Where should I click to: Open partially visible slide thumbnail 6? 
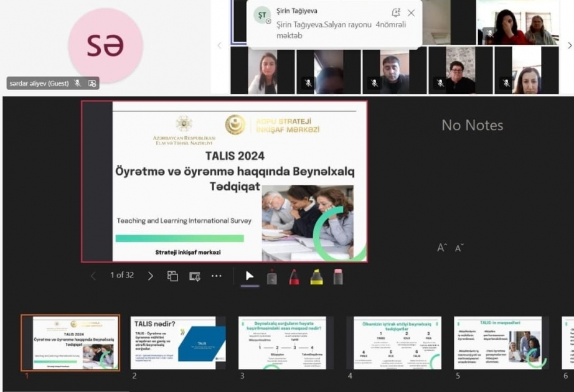coord(568,343)
